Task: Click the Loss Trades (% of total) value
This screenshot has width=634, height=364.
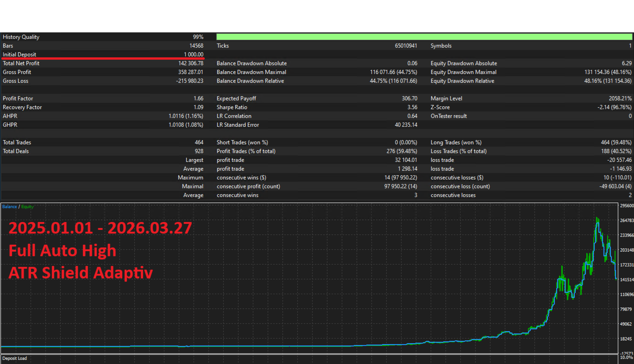Action: pos(616,151)
